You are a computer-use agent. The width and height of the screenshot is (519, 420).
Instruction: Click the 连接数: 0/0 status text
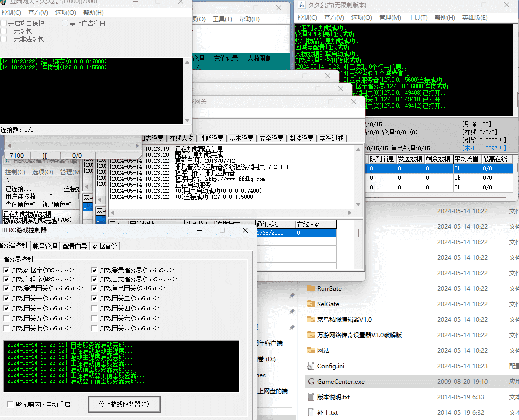click(x=17, y=130)
